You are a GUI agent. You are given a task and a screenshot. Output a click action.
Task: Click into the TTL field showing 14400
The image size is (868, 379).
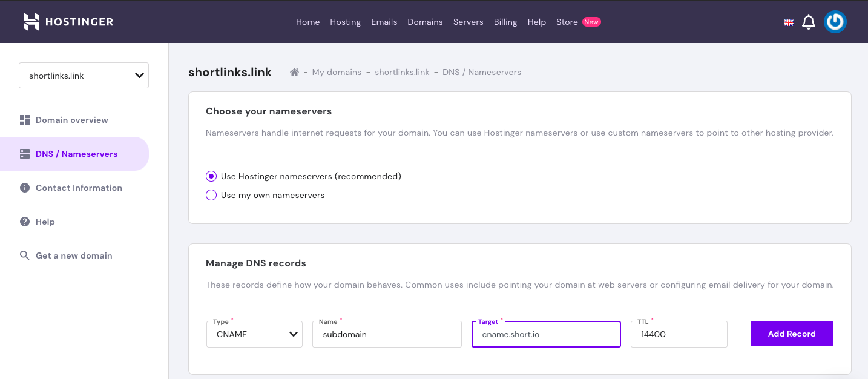pos(679,334)
